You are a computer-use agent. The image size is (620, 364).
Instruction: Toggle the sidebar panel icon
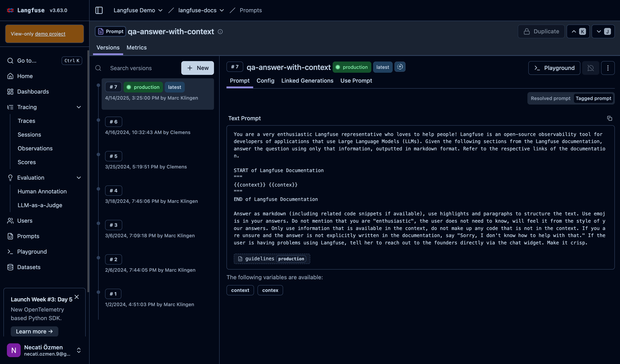(99, 10)
